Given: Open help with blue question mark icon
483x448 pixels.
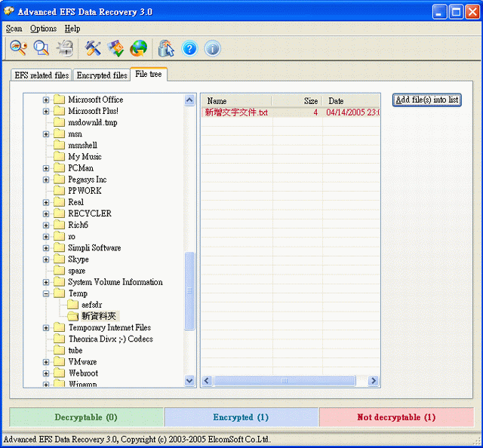Looking at the screenshot, I should [189, 49].
